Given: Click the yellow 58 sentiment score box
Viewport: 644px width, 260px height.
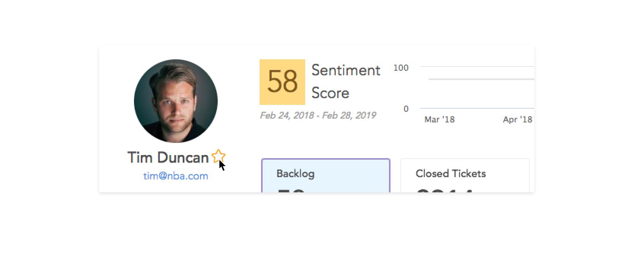Looking at the screenshot, I should click(x=282, y=82).
